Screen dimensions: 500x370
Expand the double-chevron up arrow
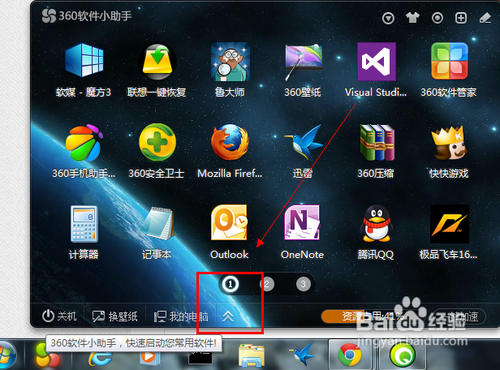pos(228,316)
